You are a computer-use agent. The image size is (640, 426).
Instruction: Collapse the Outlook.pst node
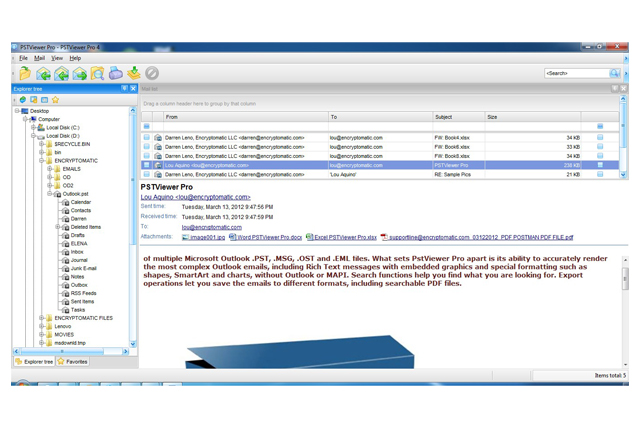(x=49, y=194)
